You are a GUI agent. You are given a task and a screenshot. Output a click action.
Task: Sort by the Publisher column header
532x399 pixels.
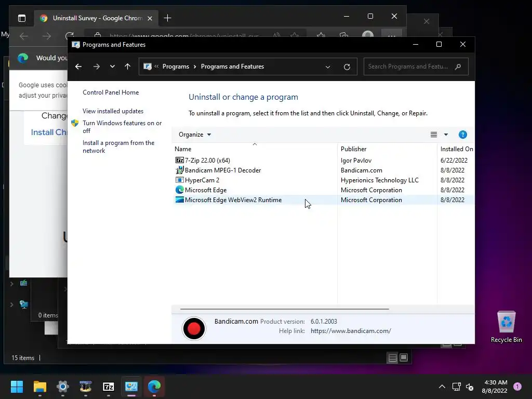353,149
